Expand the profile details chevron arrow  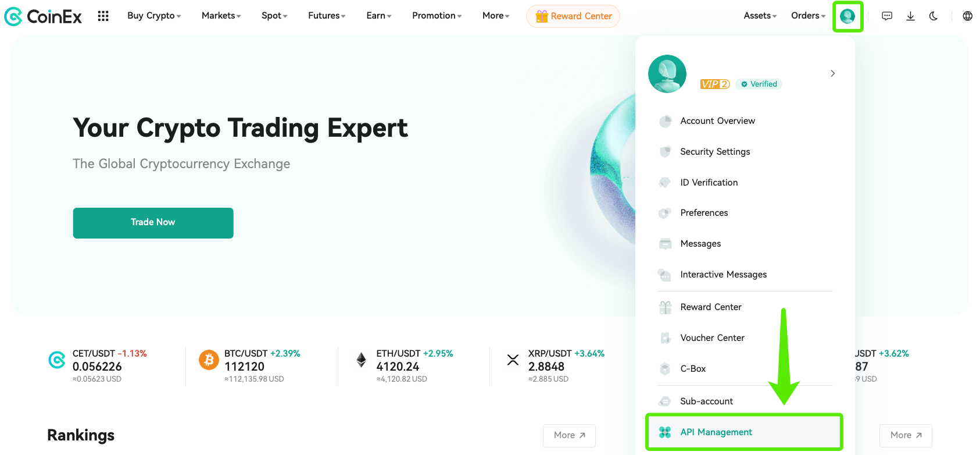832,73
